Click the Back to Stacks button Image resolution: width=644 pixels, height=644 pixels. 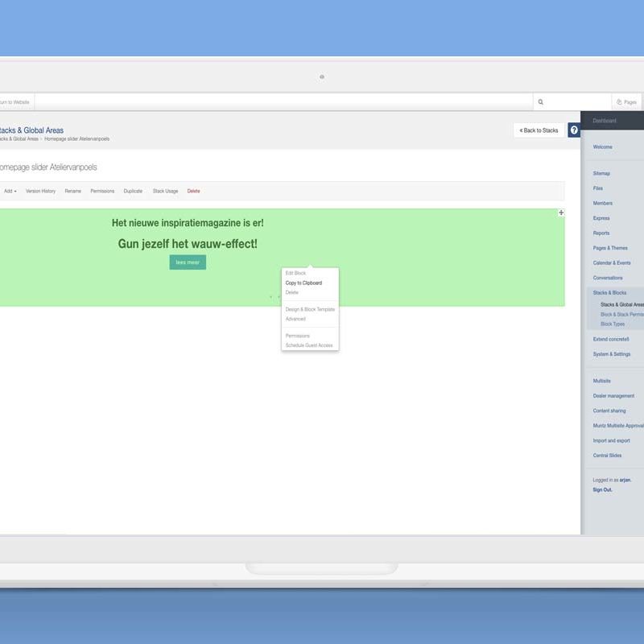click(539, 130)
